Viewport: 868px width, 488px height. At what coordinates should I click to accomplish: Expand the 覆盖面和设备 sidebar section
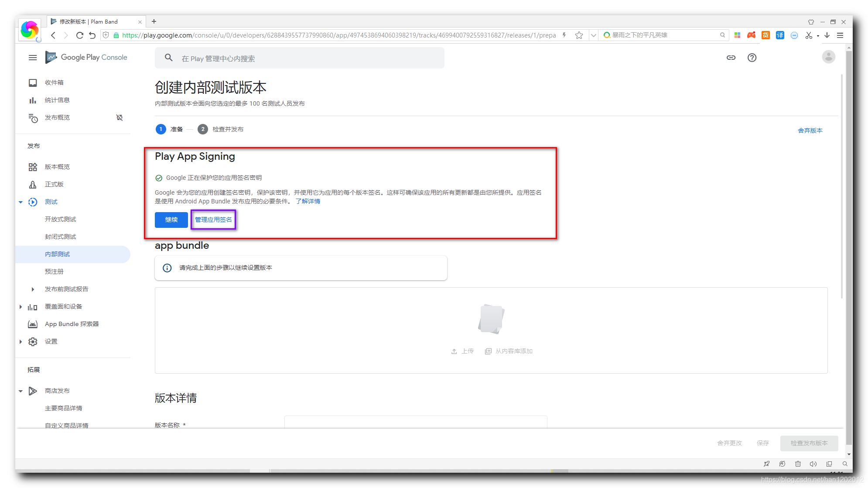pyautogui.click(x=21, y=307)
